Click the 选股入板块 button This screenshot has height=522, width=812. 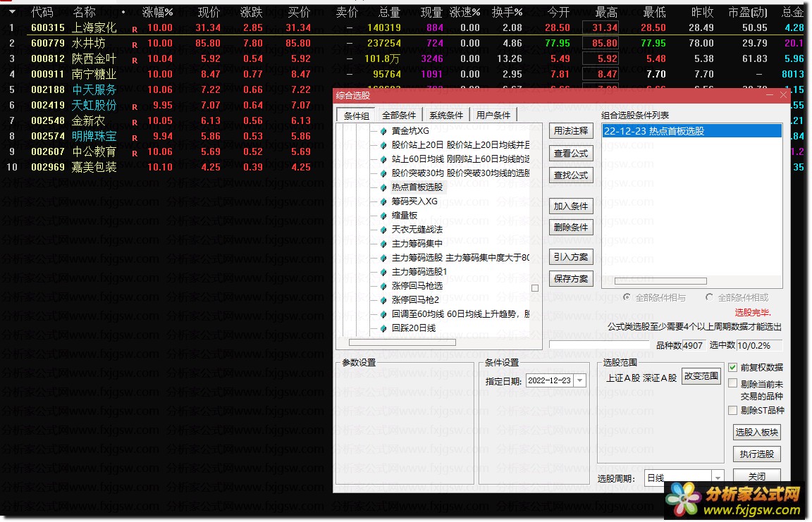756,432
